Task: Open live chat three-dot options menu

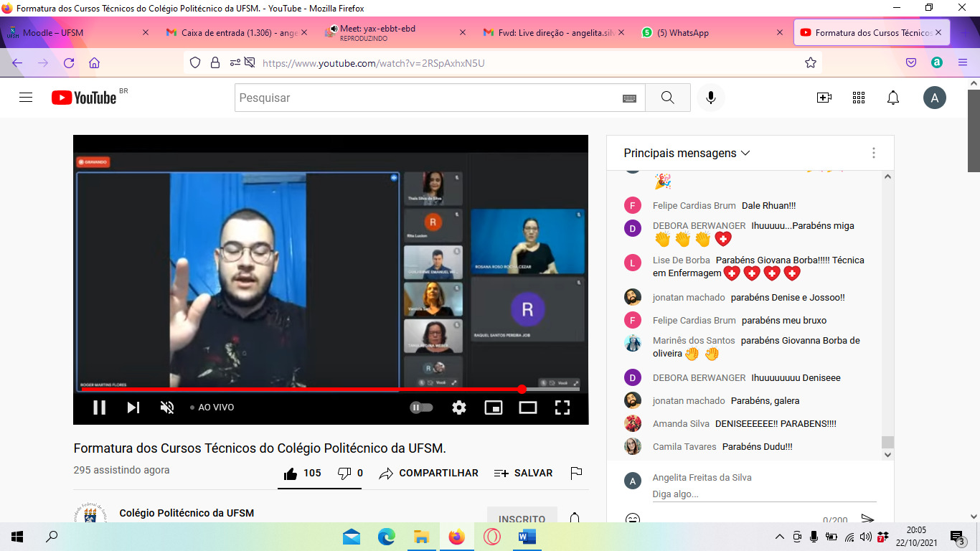Action: click(x=873, y=153)
